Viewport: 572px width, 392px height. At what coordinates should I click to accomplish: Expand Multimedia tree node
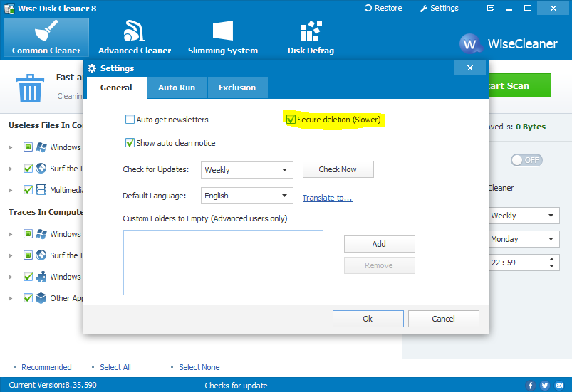coord(10,190)
